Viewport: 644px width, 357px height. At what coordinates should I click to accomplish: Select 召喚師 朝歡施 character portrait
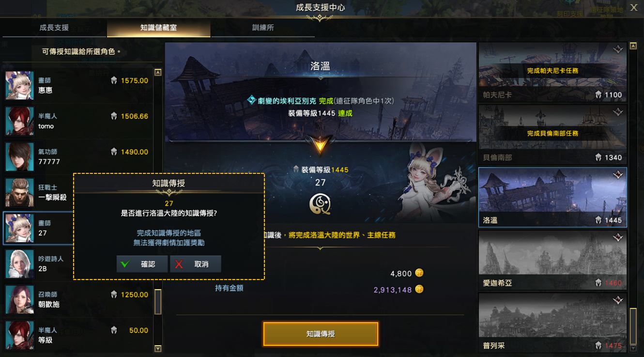(x=20, y=299)
